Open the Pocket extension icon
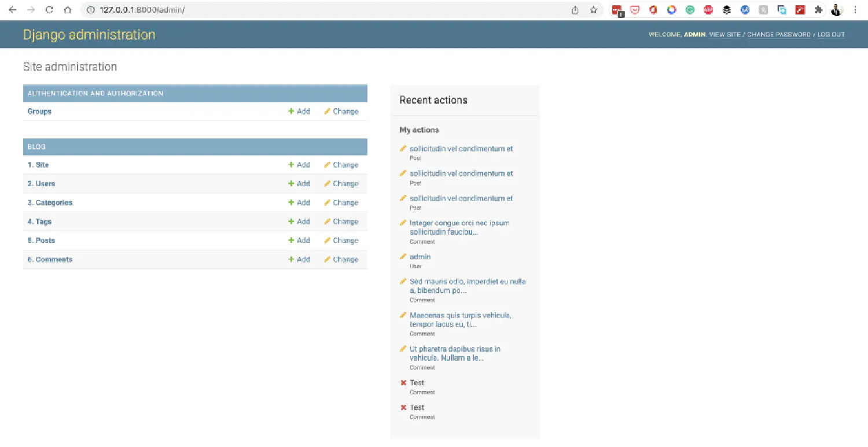868x447 pixels. click(635, 10)
